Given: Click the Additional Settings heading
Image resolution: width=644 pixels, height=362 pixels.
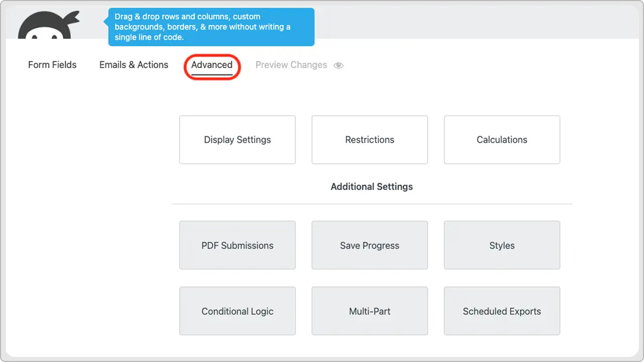Looking at the screenshot, I should tap(372, 187).
